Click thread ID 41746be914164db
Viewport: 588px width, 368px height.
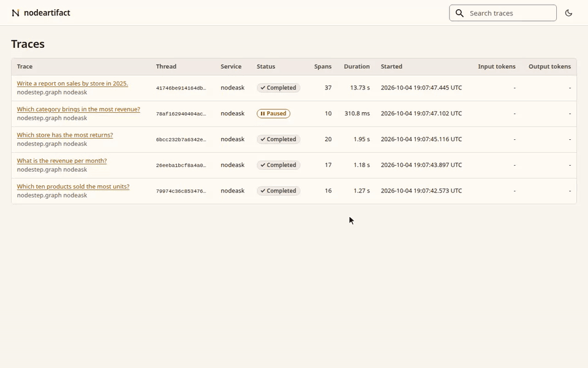point(181,88)
